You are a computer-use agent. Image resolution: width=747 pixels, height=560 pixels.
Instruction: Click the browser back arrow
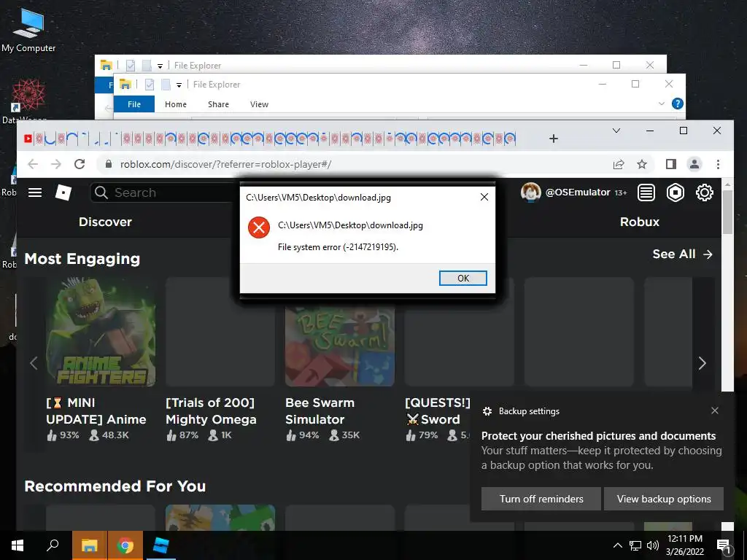tap(32, 164)
